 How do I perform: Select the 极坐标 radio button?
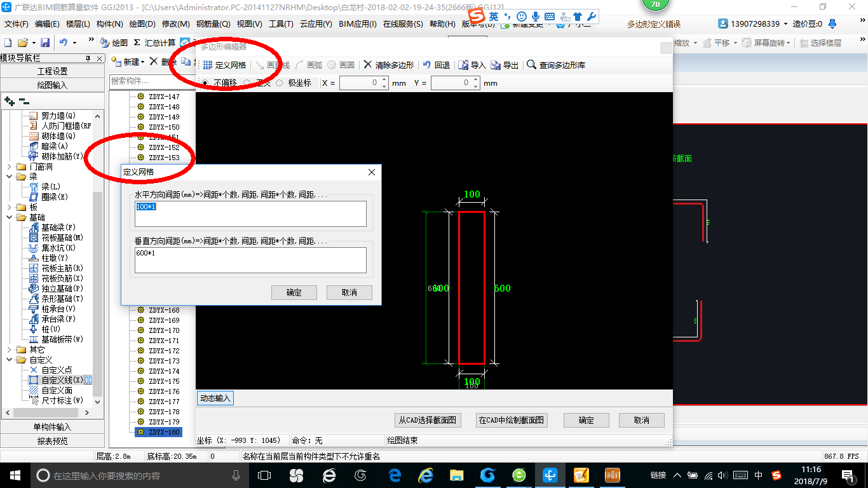click(279, 83)
